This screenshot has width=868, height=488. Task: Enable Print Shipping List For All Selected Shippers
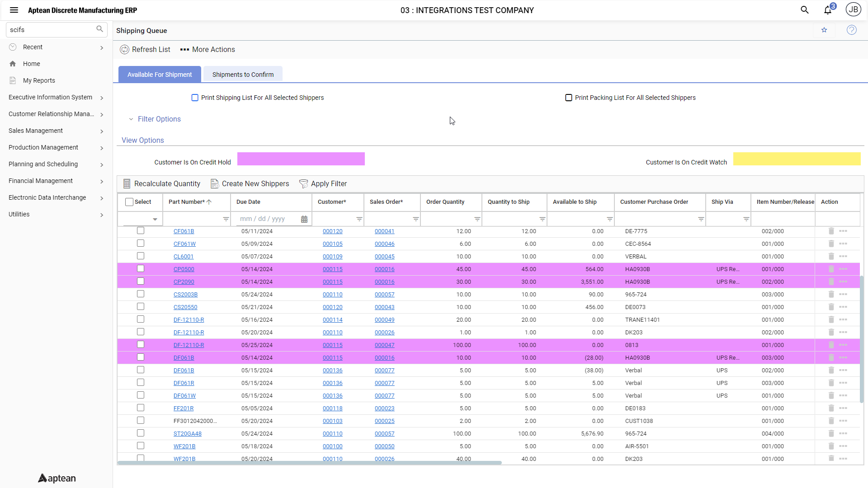194,97
